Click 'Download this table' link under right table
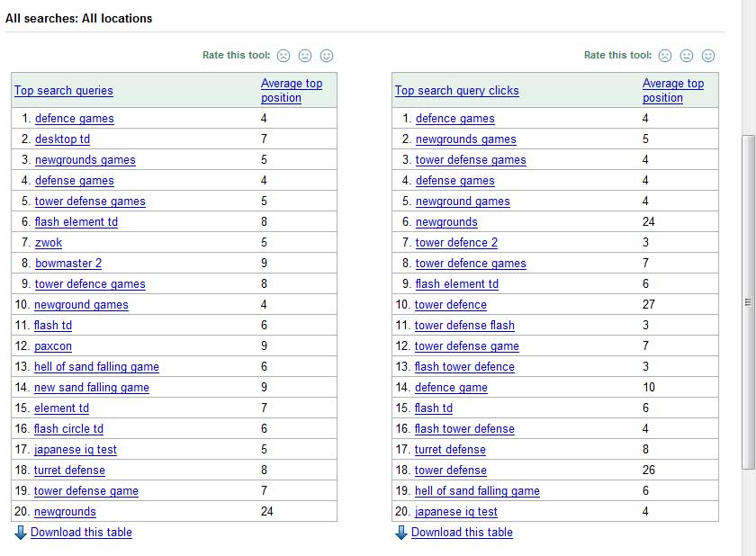Screen dimensions: 756x556 pyautogui.click(x=462, y=533)
